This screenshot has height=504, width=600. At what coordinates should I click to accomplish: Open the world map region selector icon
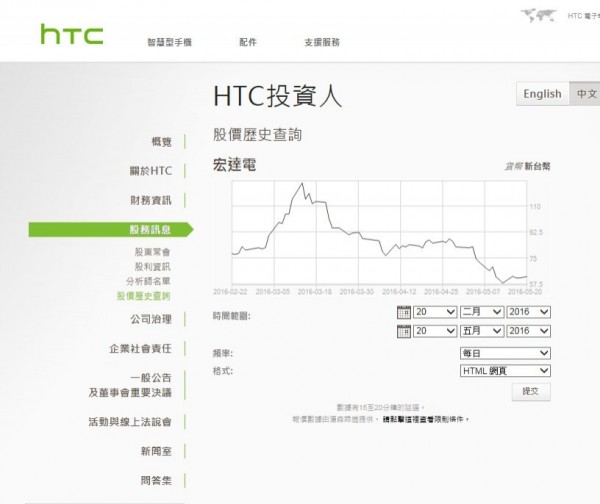[538, 15]
